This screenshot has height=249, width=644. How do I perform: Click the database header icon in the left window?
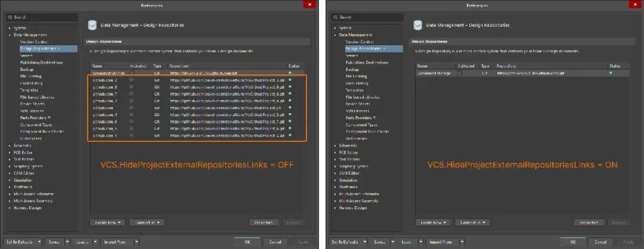[x=92, y=25]
